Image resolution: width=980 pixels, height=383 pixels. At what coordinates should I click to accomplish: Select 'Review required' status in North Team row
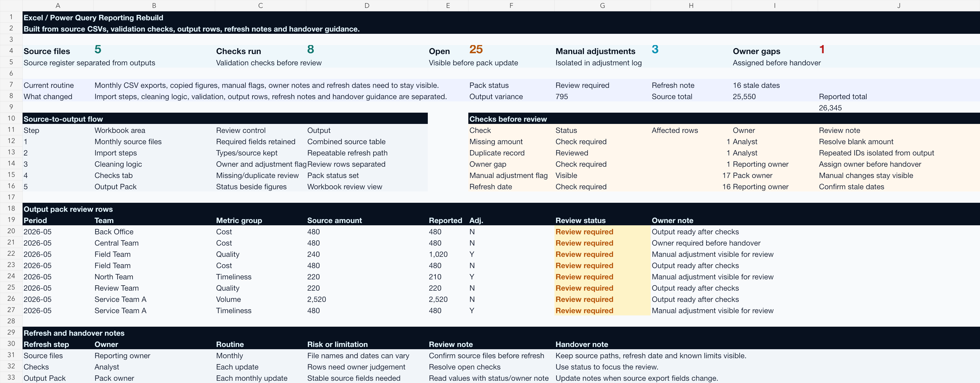tap(584, 277)
